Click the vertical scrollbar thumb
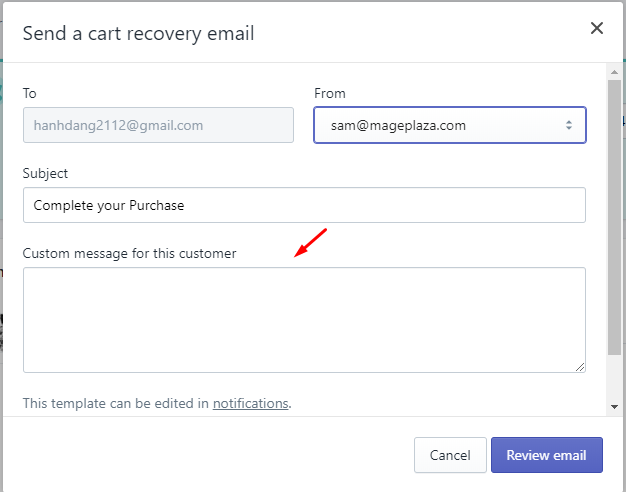This screenshot has height=492, width=626. (614, 217)
